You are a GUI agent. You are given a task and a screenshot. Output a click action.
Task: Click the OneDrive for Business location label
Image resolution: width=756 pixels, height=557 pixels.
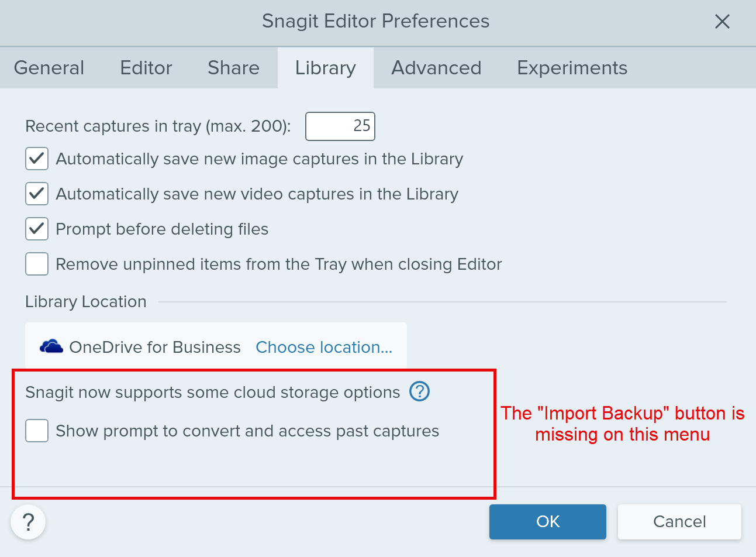155,348
